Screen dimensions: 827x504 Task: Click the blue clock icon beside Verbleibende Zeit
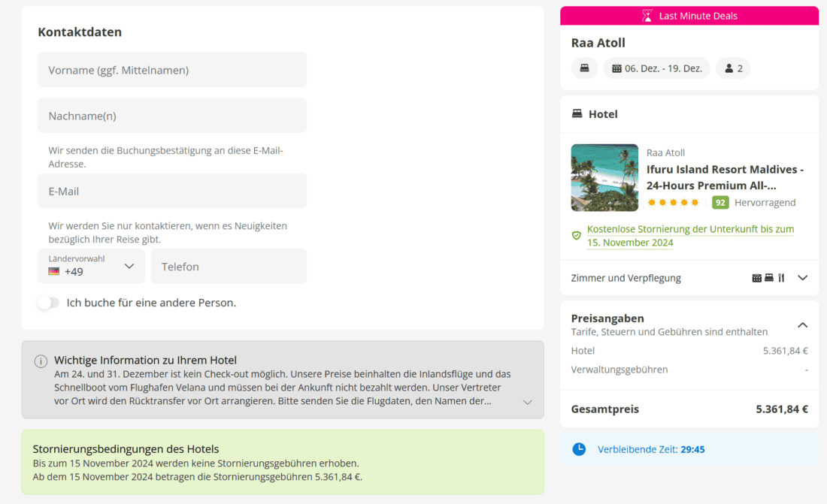(579, 449)
